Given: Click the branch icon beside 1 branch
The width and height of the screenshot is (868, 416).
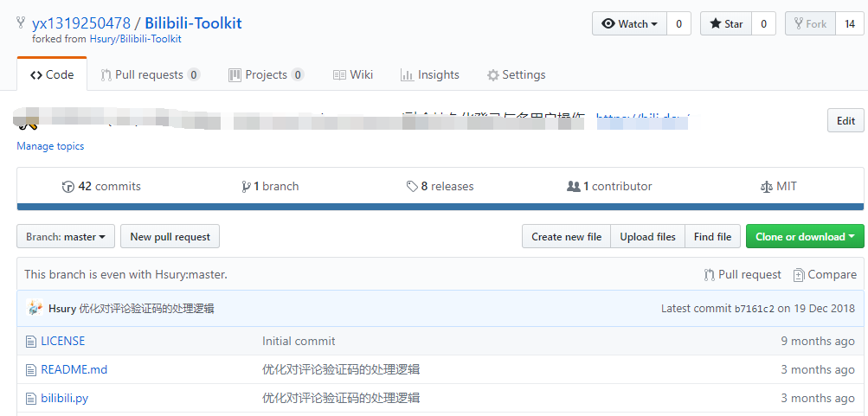Looking at the screenshot, I should coord(246,187).
